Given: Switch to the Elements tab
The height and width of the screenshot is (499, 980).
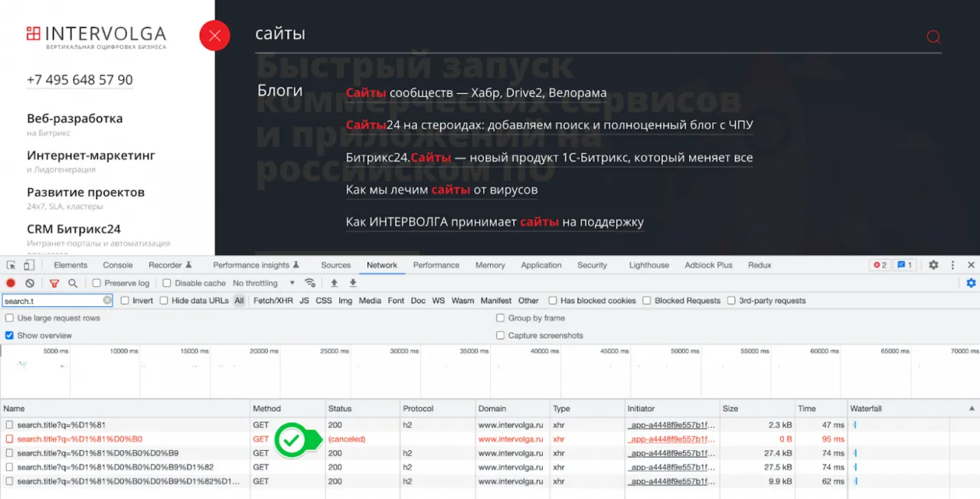Looking at the screenshot, I should pos(70,265).
